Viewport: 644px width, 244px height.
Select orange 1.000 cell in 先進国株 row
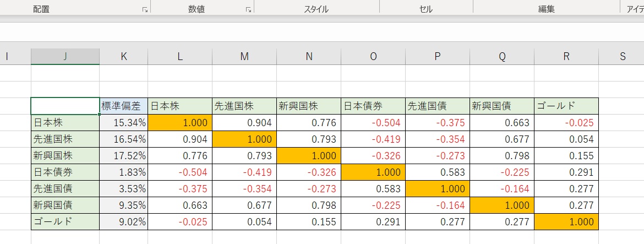244,139
